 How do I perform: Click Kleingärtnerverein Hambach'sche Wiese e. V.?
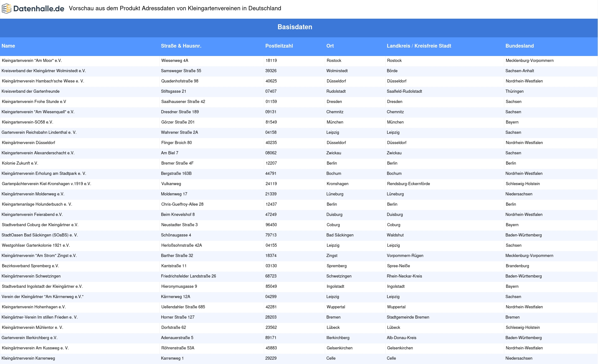43,81
